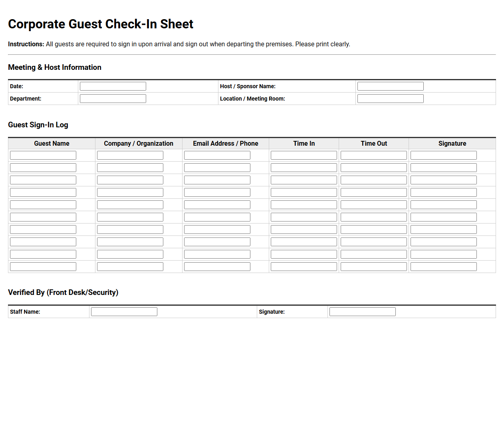
Task: Click sixth row Time In field
Action: click(304, 217)
